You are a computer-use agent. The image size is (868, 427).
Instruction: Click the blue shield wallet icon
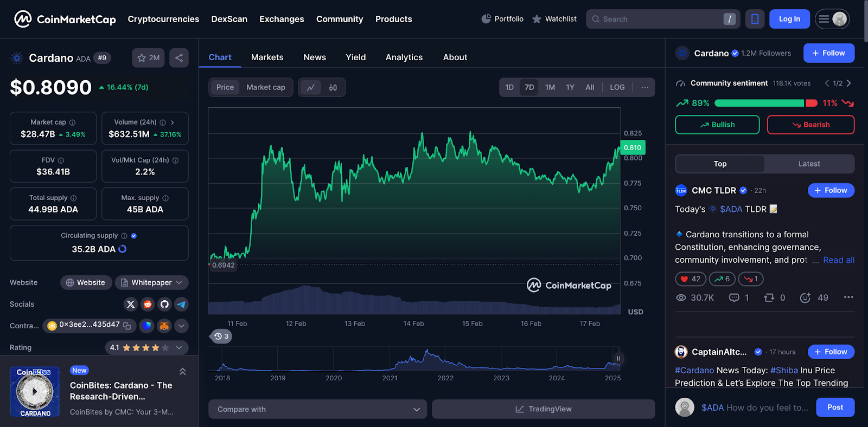(146, 326)
